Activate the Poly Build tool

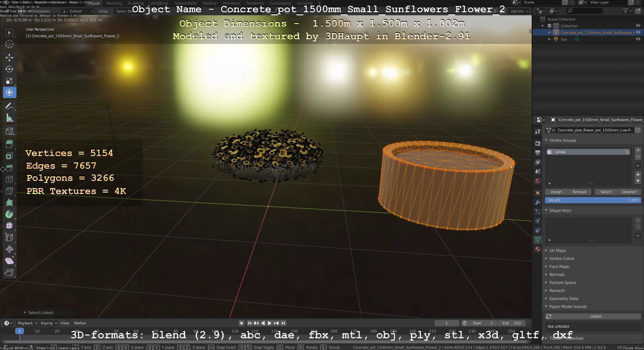point(10,202)
